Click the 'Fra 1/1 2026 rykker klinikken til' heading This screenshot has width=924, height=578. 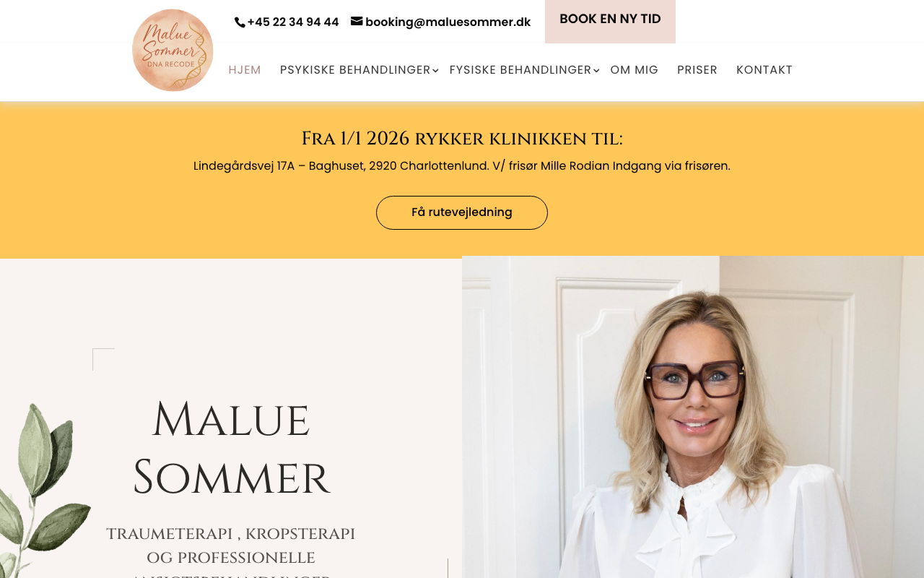coord(462,138)
